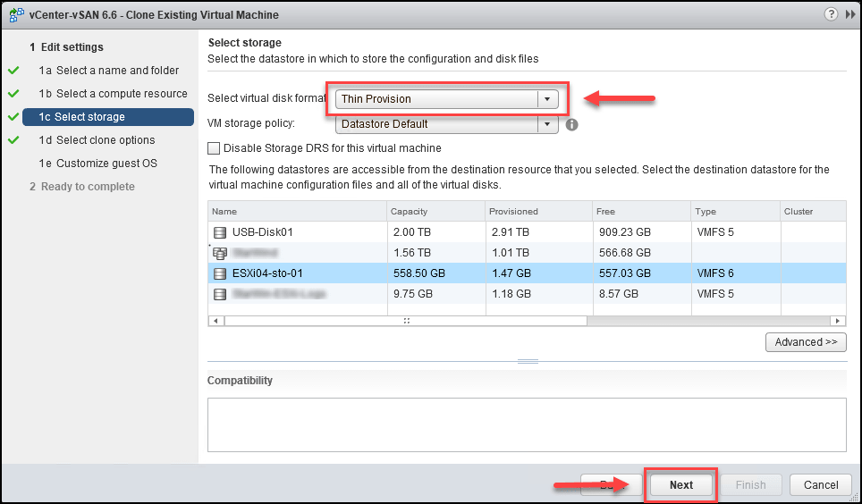This screenshot has width=862, height=504.
Task: Click the 1 Edit settings heading
Action: pos(66,47)
